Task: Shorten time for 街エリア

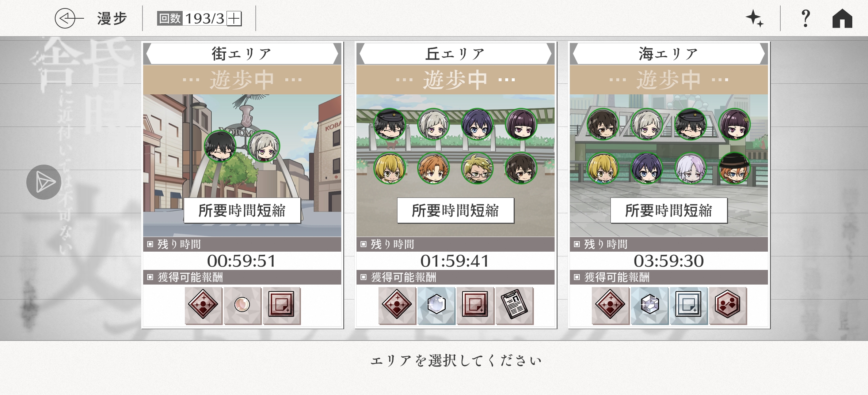Action: point(242,211)
